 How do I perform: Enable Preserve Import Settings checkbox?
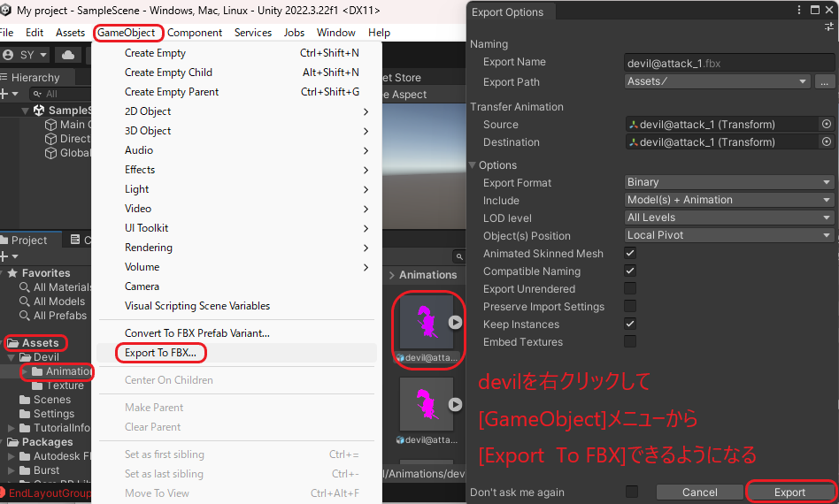coord(630,306)
